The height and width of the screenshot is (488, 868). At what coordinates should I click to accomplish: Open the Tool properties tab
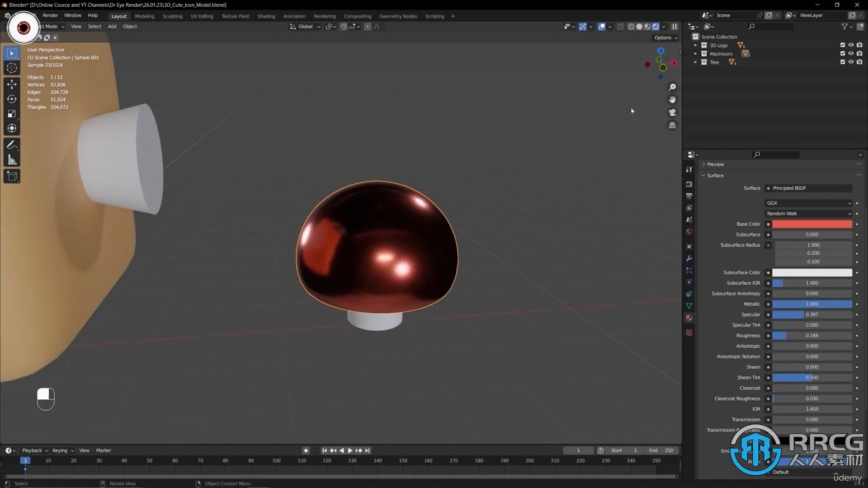click(689, 169)
